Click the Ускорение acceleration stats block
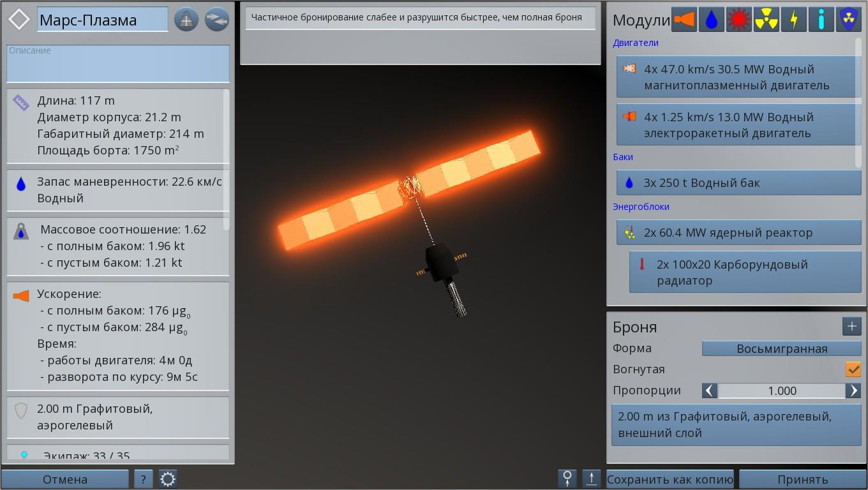The image size is (868, 490). (118, 336)
